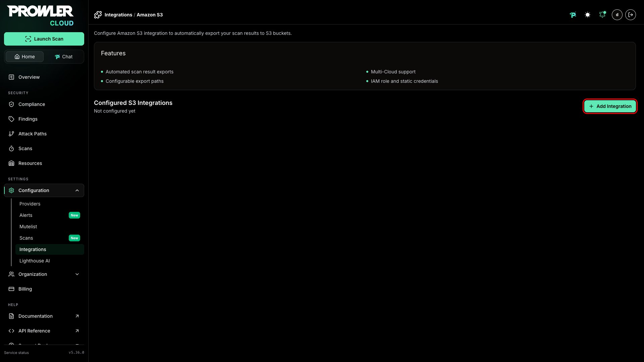Click the Organization people icon
Viewport: 644px width, 362px height.
pos(11,274)
